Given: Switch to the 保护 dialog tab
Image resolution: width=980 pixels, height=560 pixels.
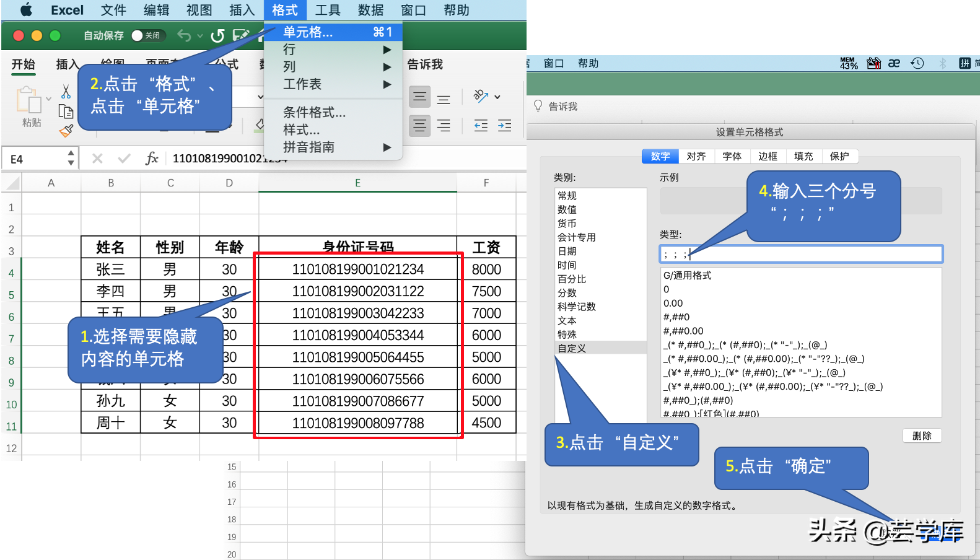Looking at the screenshot, I should pyautogui.click(x=839, y=156).
